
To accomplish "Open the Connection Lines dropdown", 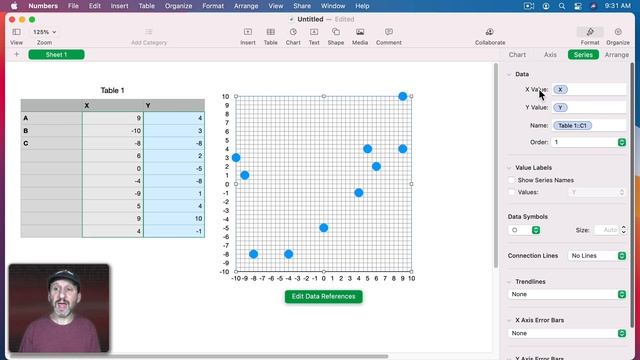I will click(597, 256).
